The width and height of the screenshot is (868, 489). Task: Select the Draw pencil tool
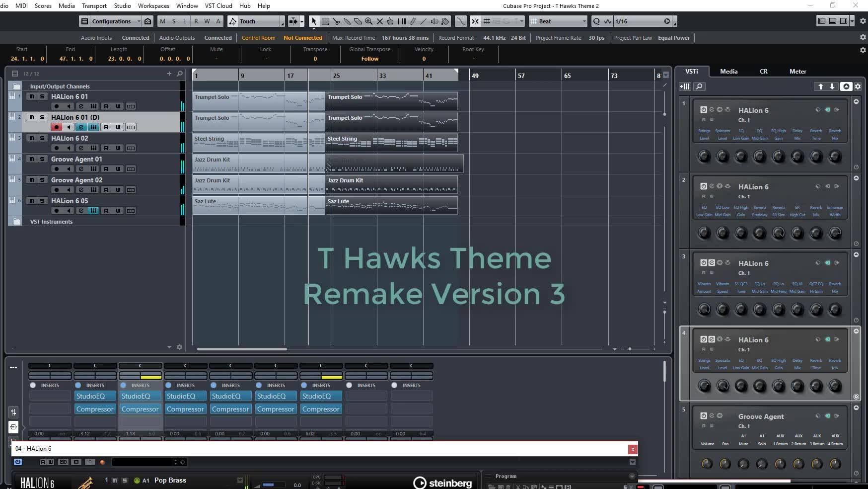tap(413, 21)
